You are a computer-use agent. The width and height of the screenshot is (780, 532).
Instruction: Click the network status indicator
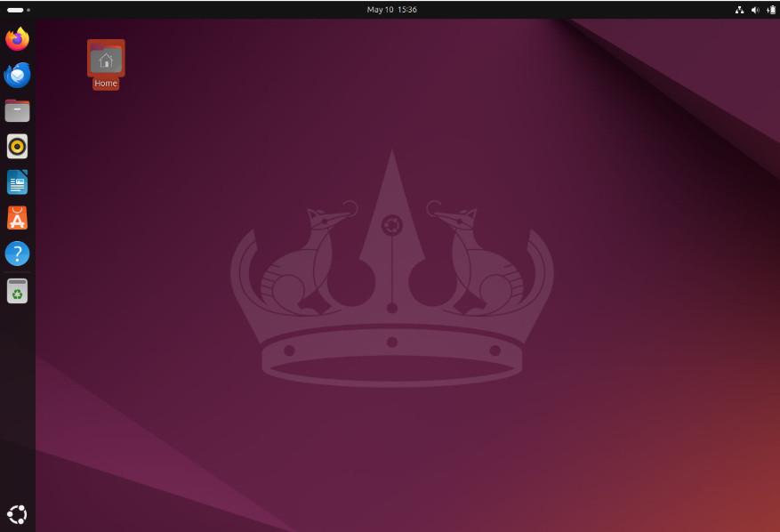point(739,10)
